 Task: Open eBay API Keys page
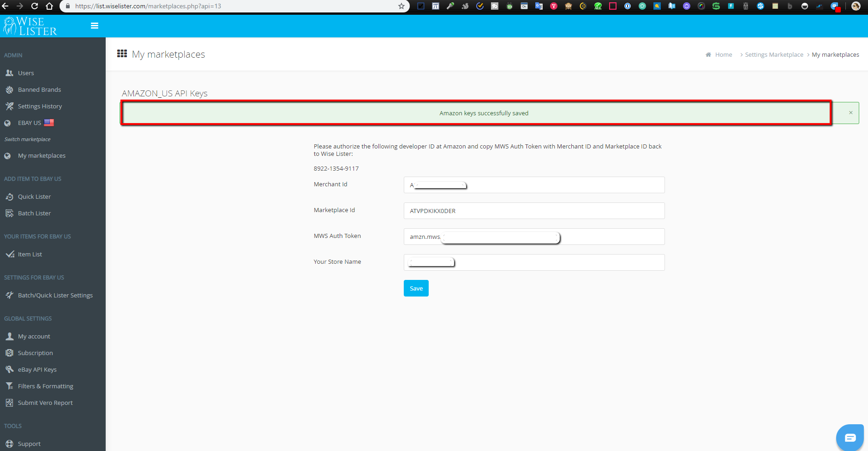[x=37, y=369]
